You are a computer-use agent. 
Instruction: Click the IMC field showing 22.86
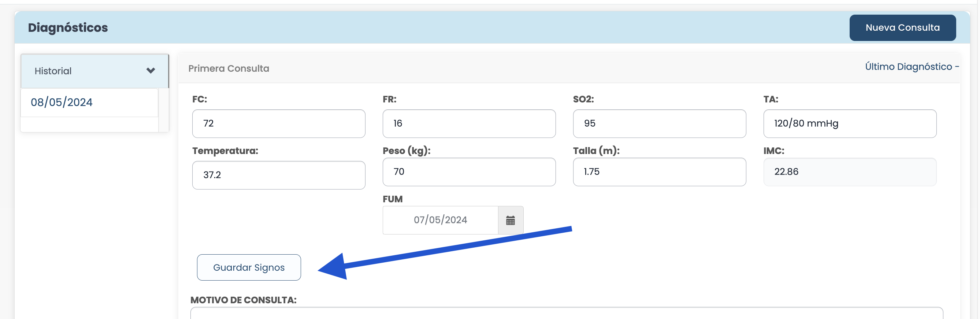pos(850,172)
